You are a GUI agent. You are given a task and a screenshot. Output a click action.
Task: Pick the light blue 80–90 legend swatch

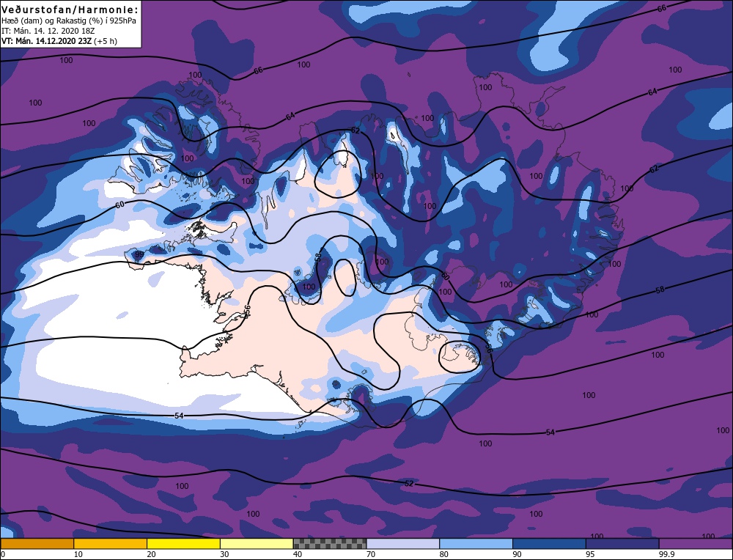pos(476,544)
